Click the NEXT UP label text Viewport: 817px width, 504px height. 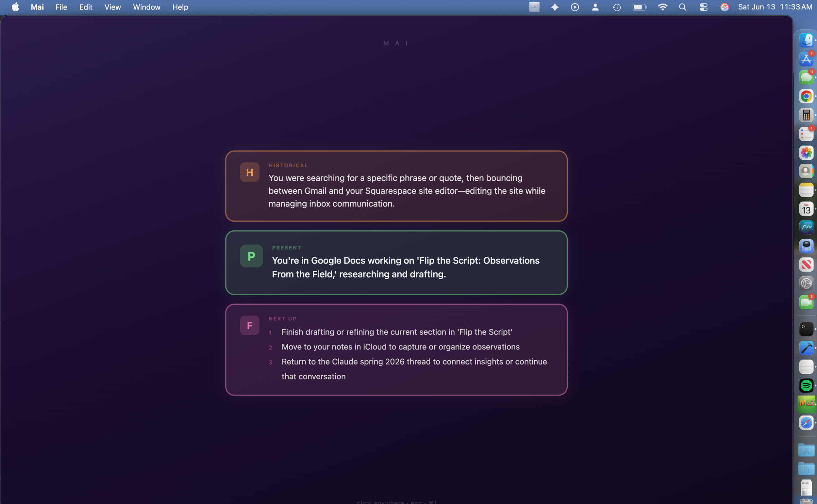(282, 319)
